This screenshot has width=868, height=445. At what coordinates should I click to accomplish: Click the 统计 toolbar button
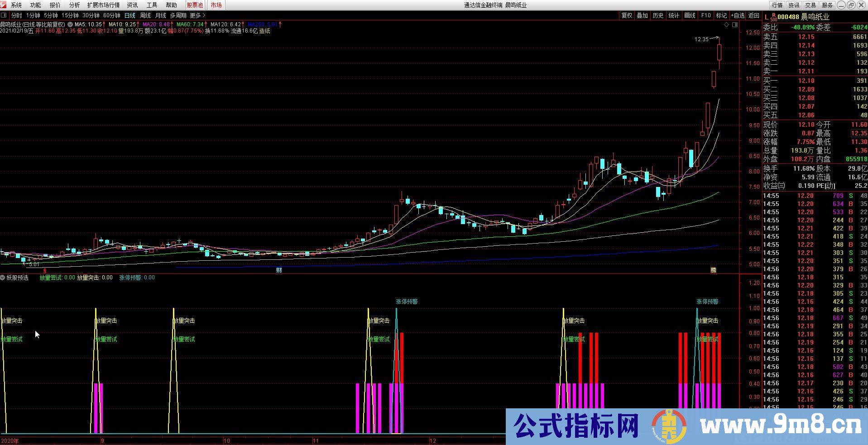coord(674,15)
